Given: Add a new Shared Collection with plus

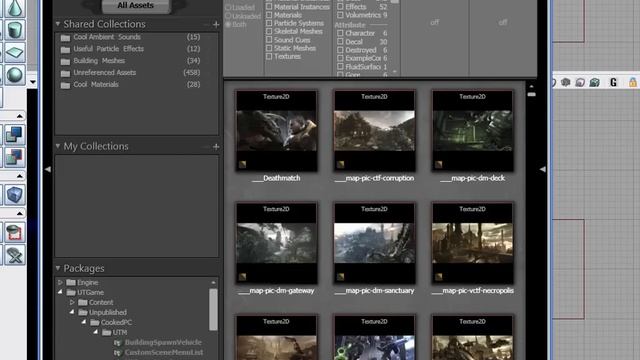Looking at the screenshot, I should click(216, 24).
